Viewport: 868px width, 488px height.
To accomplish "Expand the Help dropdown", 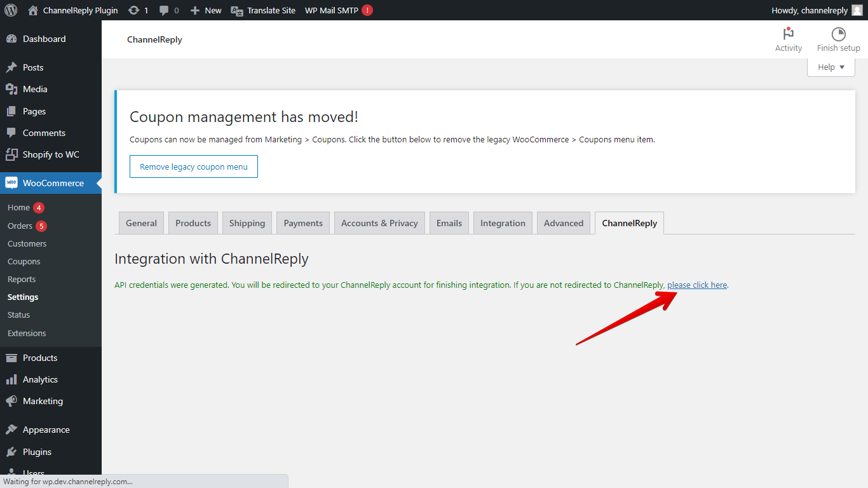I will coord(831,67).
